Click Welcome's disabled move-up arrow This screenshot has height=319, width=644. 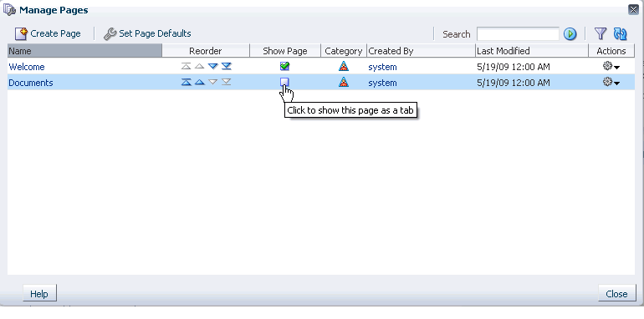(x=199, y=67)
